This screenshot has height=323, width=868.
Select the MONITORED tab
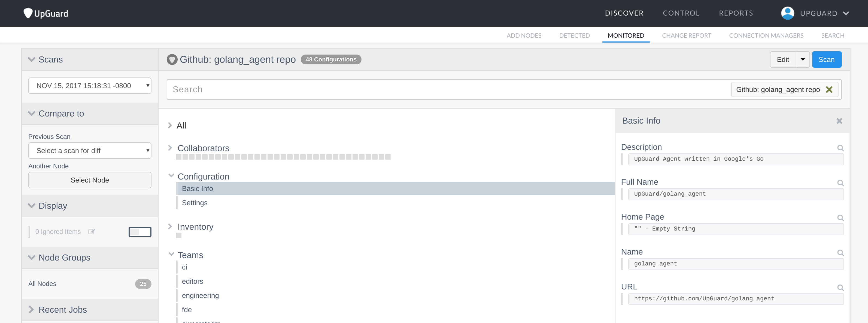(626, 35)
